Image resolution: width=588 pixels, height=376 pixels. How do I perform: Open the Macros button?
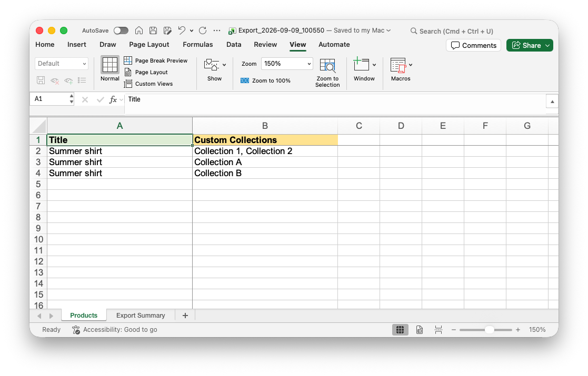coord(401,69)
